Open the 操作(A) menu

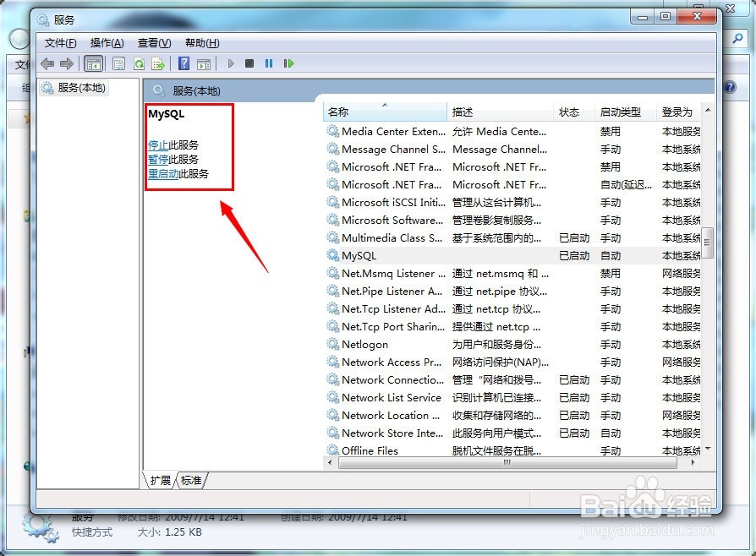[x=107, y=43]
